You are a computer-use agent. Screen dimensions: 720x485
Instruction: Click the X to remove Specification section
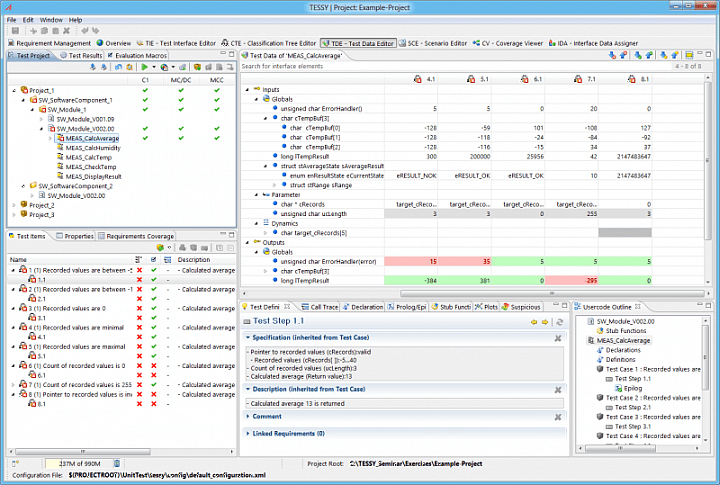557,338
